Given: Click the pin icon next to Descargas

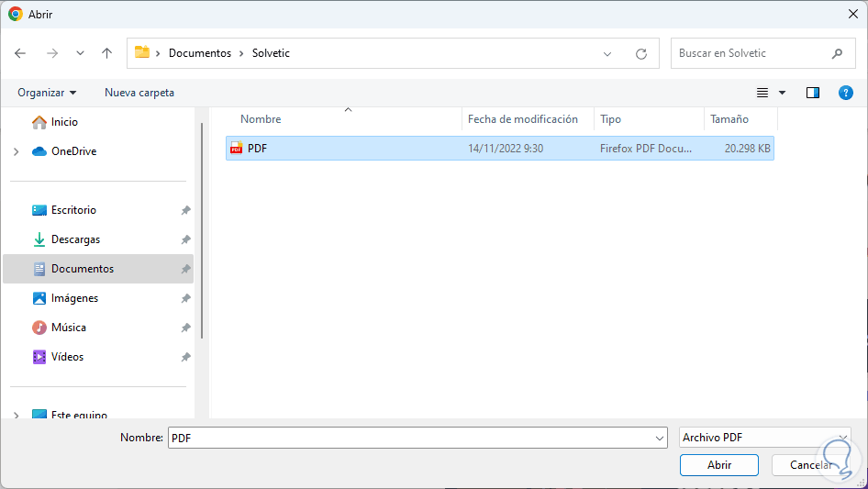Looking at the screenshot, I should [185, 239].
